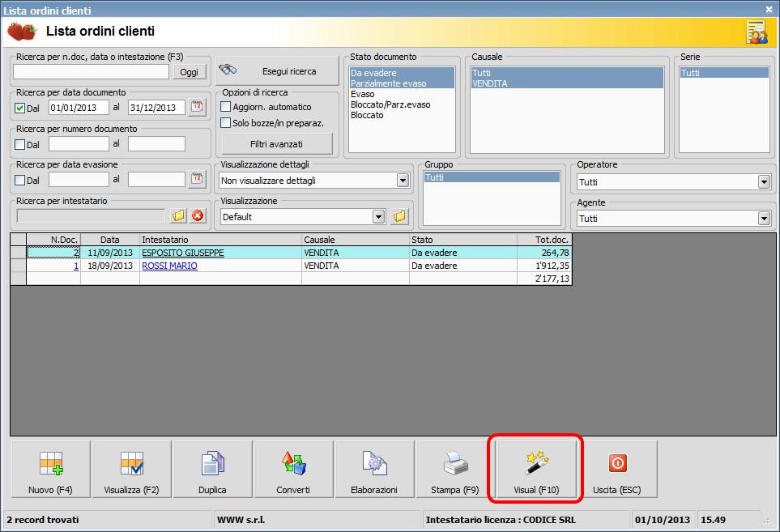
Task: Enable Dal checkbox for numero documento
Action: [20, 145]
